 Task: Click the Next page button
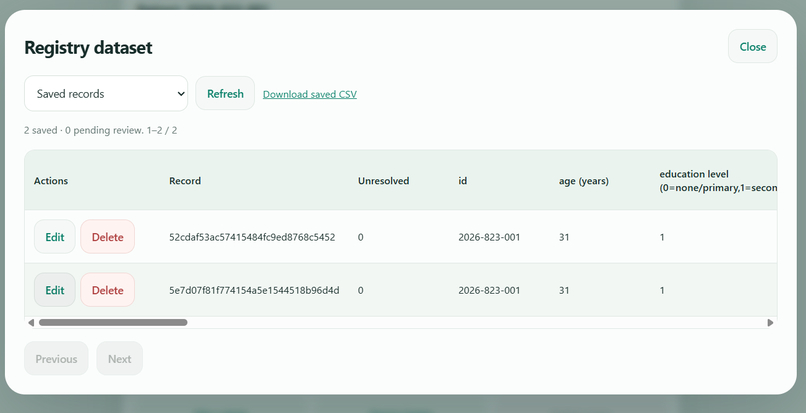[x=119, y=358]
